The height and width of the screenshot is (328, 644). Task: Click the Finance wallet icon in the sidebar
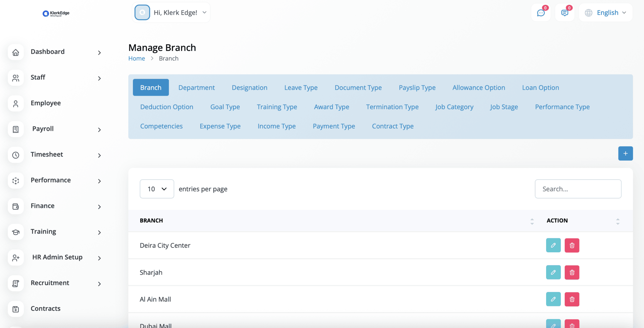16,206
